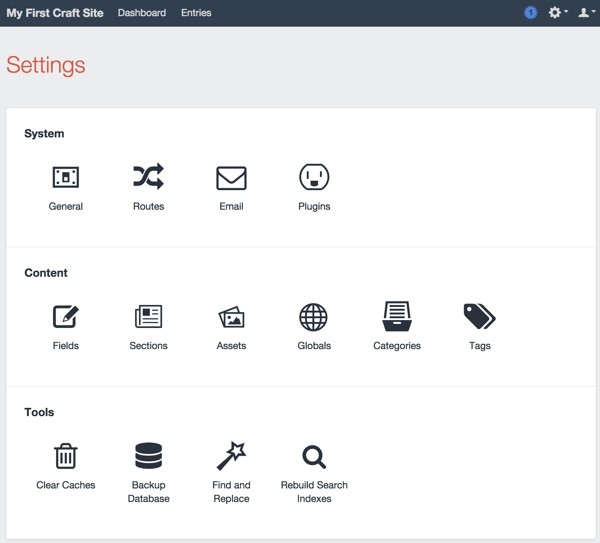Open General settings icon
The image size is (600, 543).
tap(66, 177)
